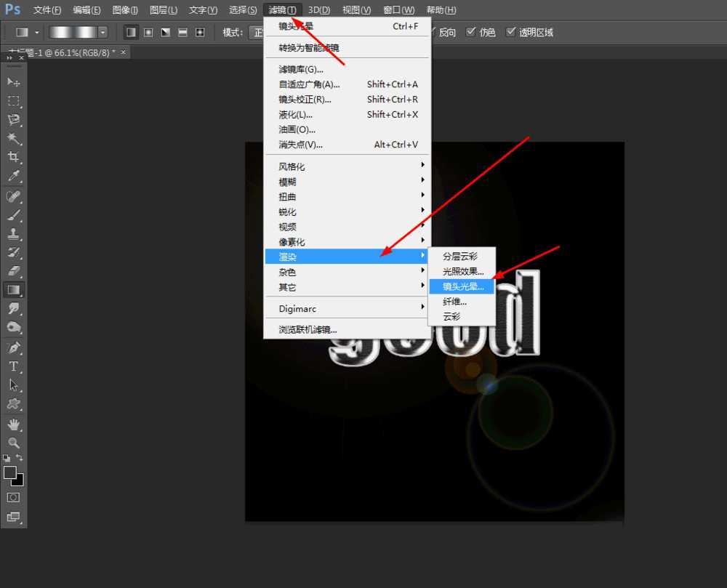The image size is (727, 588).
Task: Switch gradient style to Radial gradient
Action: click(x=148, y=32)
